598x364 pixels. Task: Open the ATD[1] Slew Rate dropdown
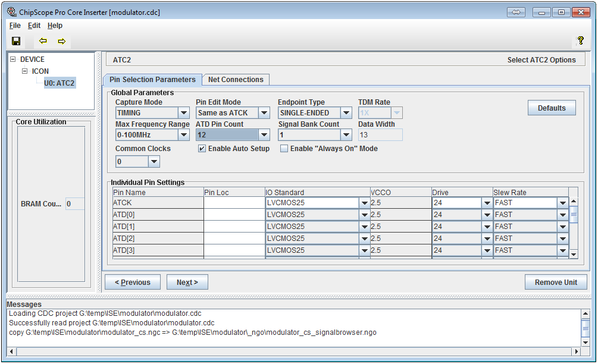[x=563, y=227]
